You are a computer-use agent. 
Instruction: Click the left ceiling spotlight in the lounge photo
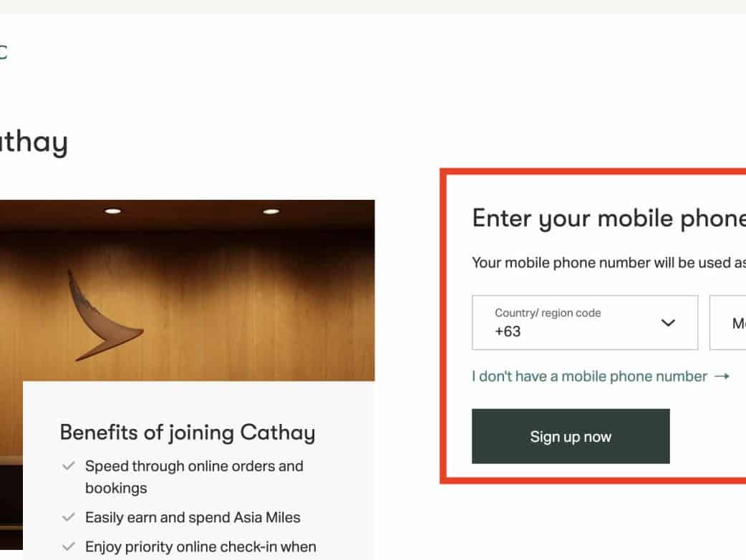(x=112, y=211)
